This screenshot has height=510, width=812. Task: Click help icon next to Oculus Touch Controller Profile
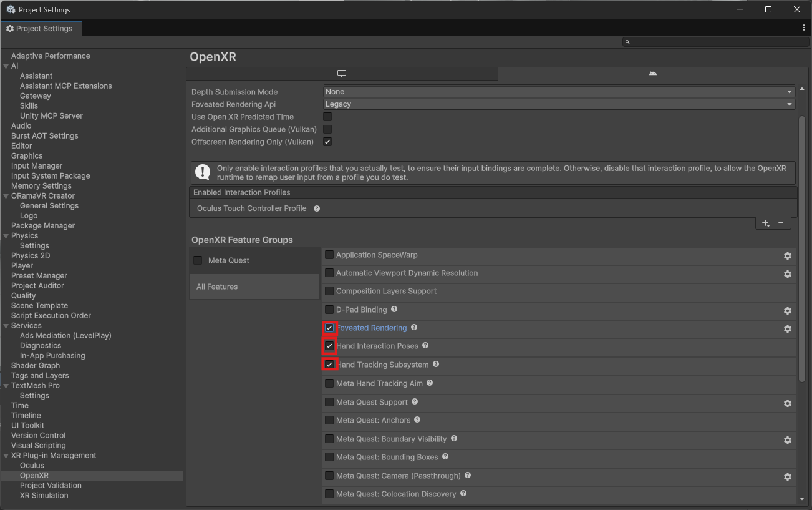[x=317, y=208]
